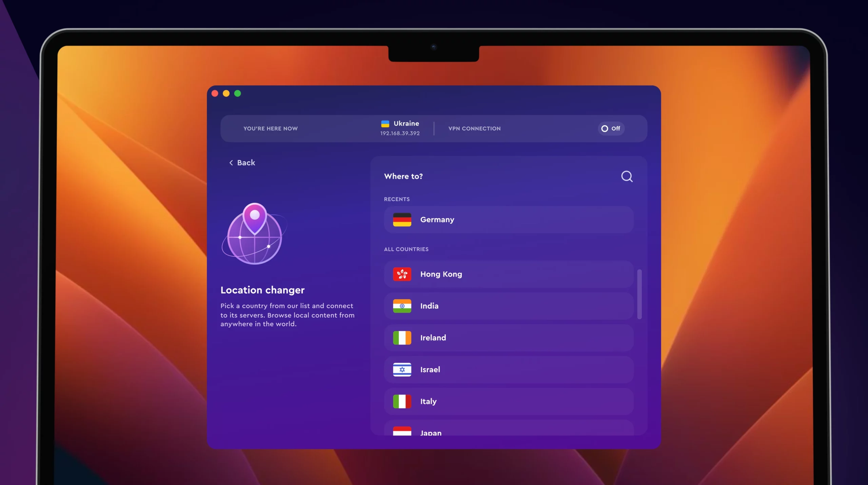The image size is (868, 485).
Task: Click the VPN CONNECTION menu label
Action: point(474,128)
